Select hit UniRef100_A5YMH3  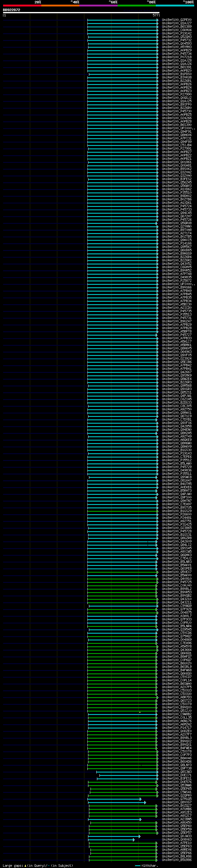[x=177, y=47]
